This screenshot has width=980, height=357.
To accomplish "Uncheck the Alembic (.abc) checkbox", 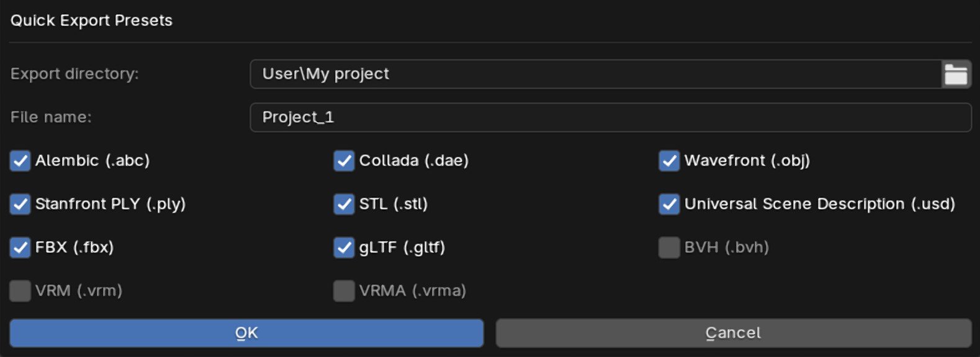I will (x=19, y=161).
